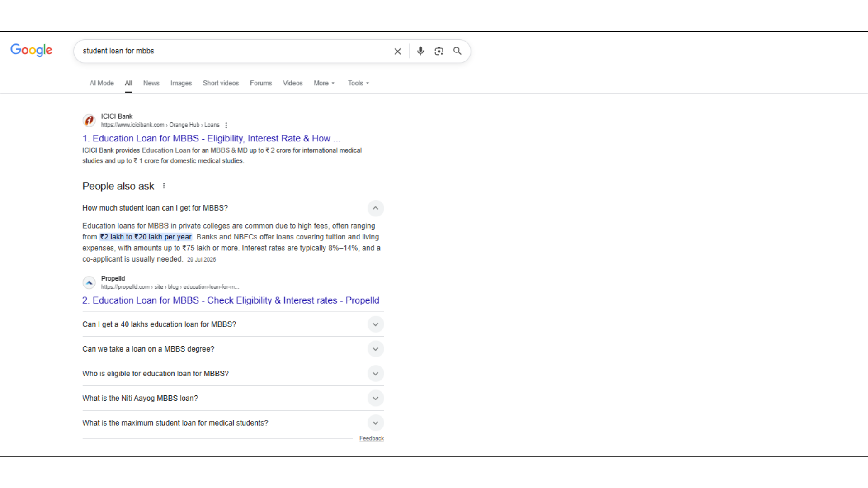Start voice search with microphone icon
This screenshot has width=868, height=488.
(x=420, y=51)
